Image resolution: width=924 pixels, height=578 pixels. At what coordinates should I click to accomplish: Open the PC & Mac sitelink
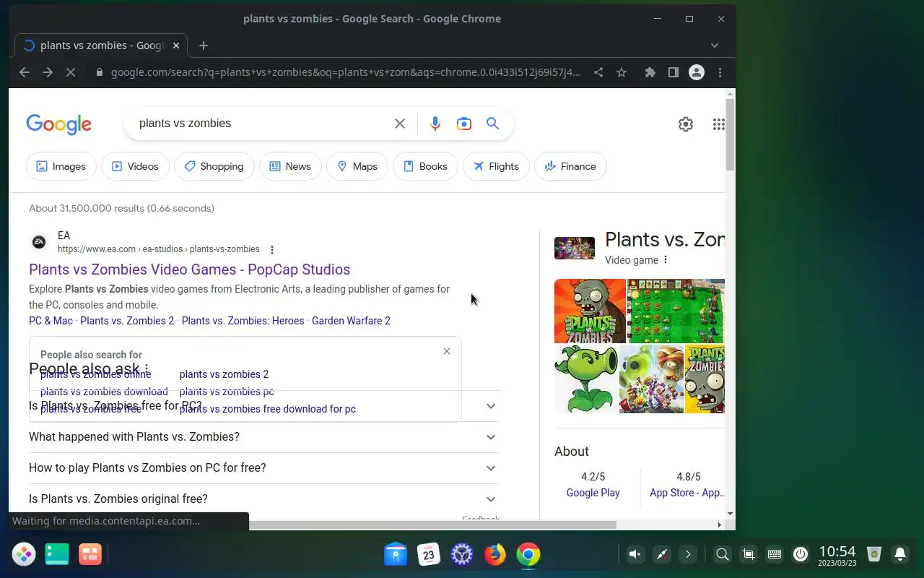pos(51,321)
